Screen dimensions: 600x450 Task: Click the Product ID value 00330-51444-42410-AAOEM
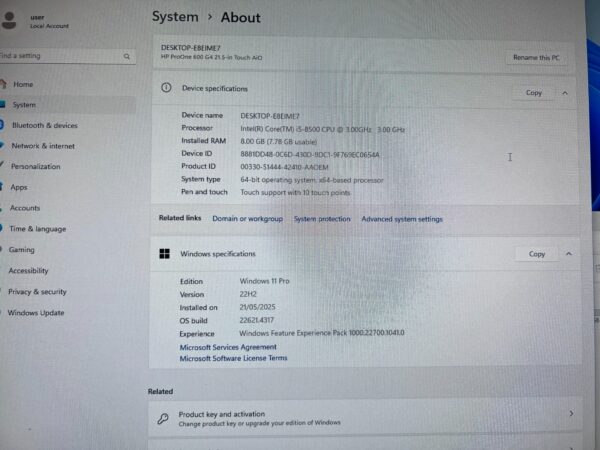coord(284,167)
